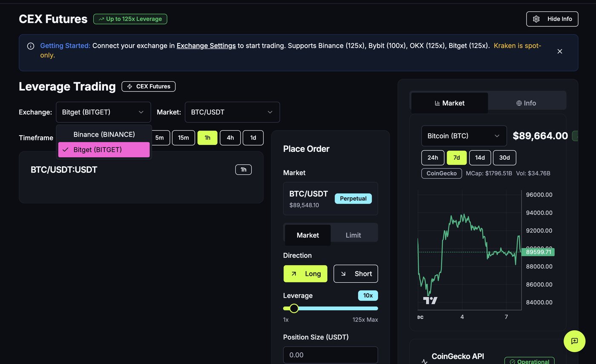Screen dimensions: 596x364
Task: Click the Perpetual badge
Action: [353, 199]
